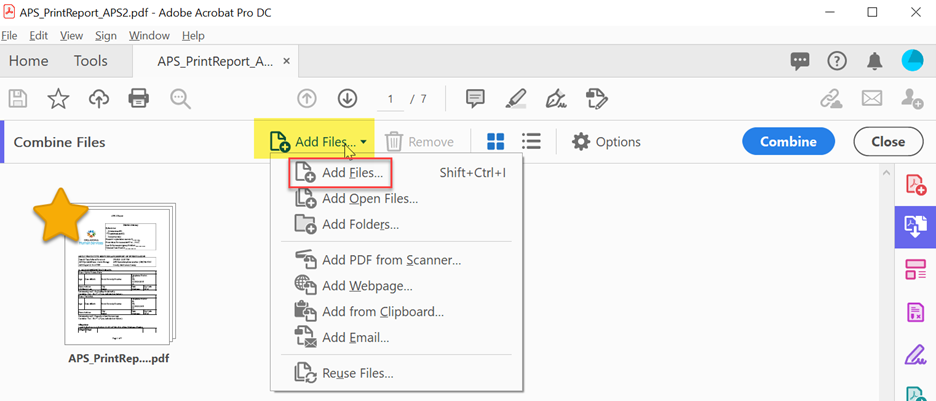
Task: Choose Add Email... option
Action: (397, 338)
